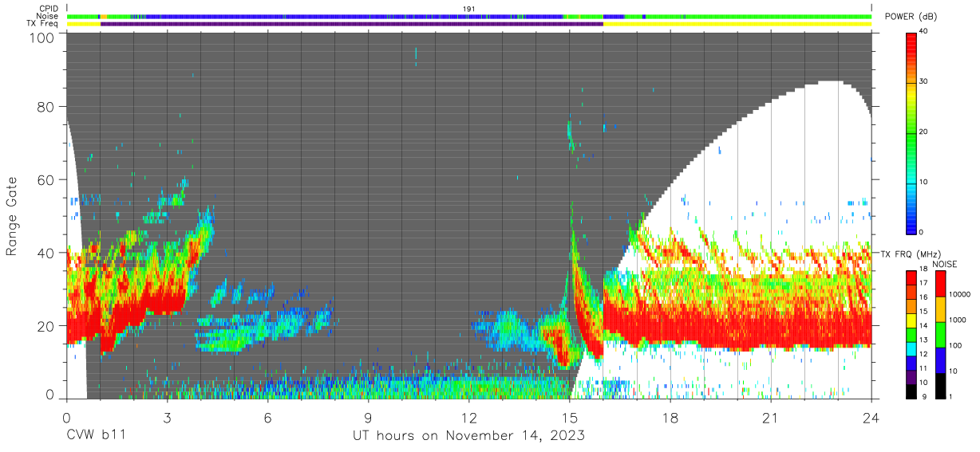Click the 'NOISE' legend heading
The height and width of the screenshot is (452, 980).
pos(944,264)
